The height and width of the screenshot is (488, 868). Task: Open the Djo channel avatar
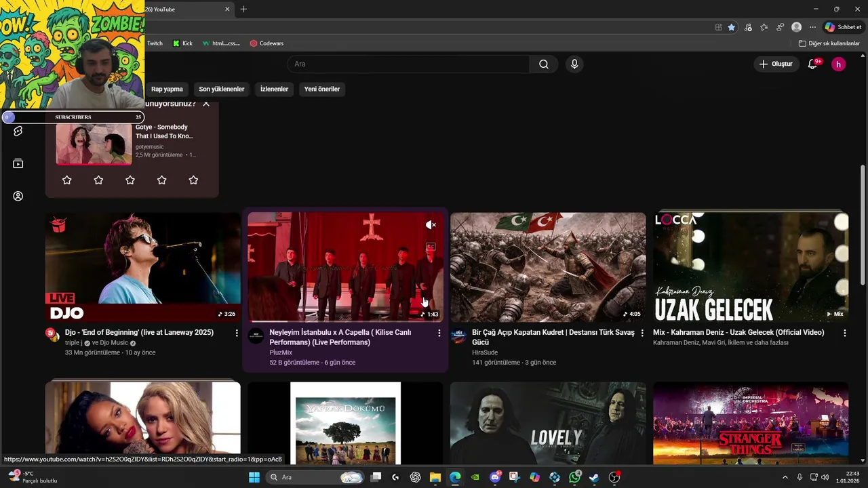coord(52,334)
